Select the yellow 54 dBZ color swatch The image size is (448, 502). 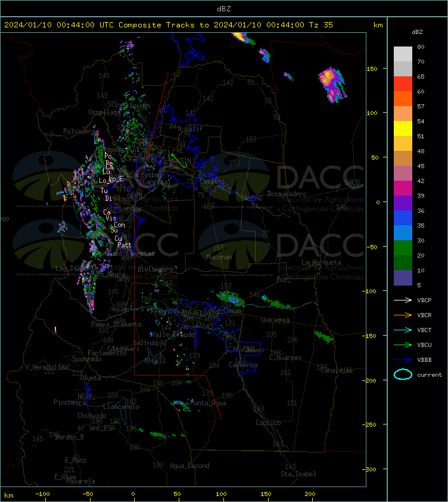[x=403, y=128]
